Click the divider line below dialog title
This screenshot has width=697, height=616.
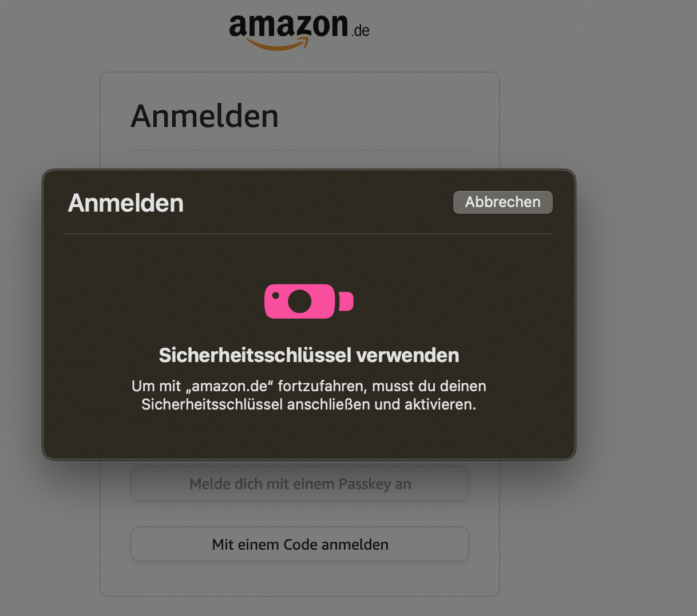309,234
